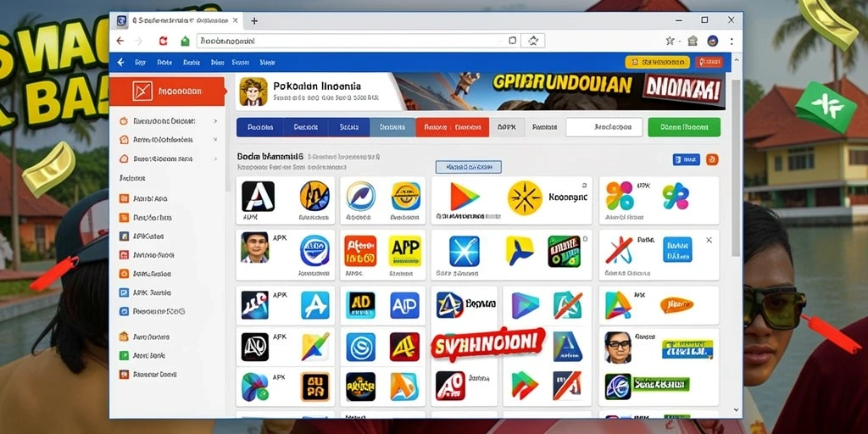Click the green button beside the search field
This screenshot has width=868, height=434.
tap(684, 127)
